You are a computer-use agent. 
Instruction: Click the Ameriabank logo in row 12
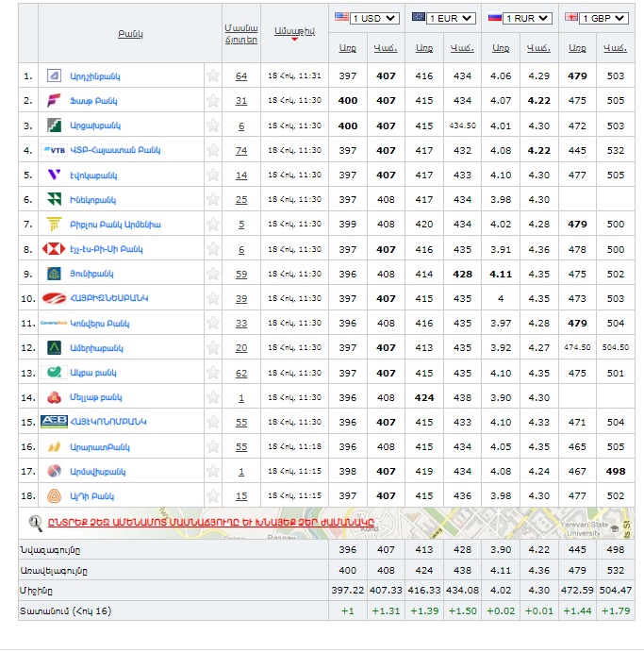point(54,348)
